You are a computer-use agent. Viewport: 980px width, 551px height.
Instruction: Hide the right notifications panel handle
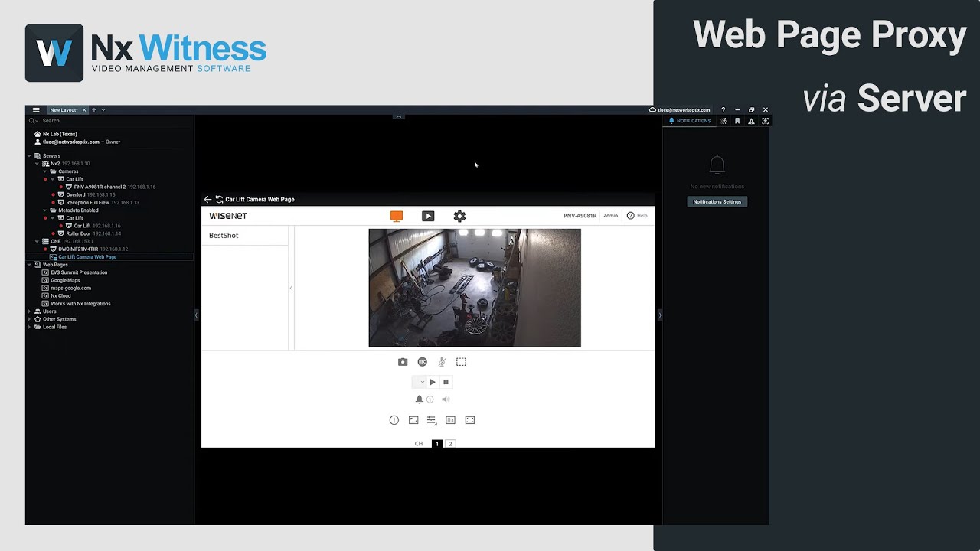click(x=659, y=315)
